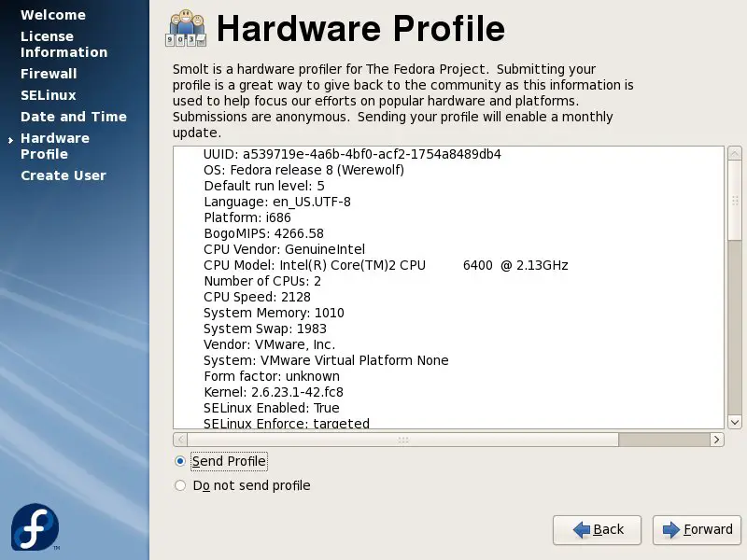Click the 'OS: Fedora release 8 (Werewolf)' line
The width and height of the screenshot is (747, 560).
click(303, 170)
